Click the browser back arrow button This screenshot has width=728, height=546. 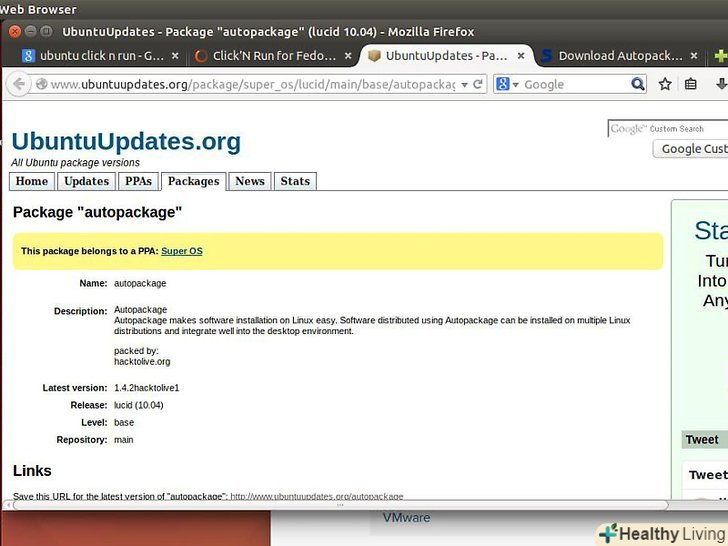point(19,84)
